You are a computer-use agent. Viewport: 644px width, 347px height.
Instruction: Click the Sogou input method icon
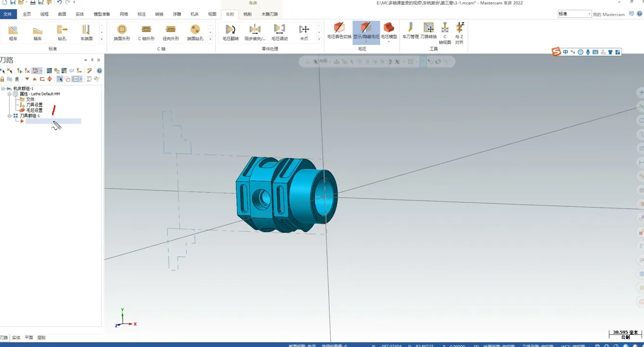point(556,52)
